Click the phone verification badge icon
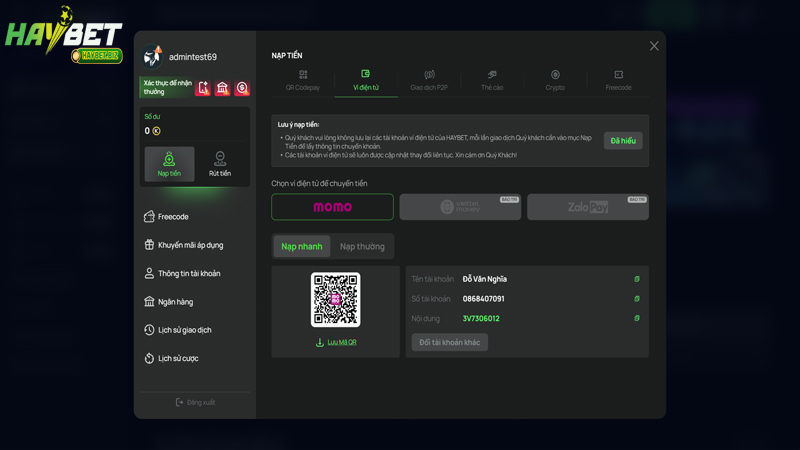The image size is (800, 450). pyautogui.click(x=203, y=88)
